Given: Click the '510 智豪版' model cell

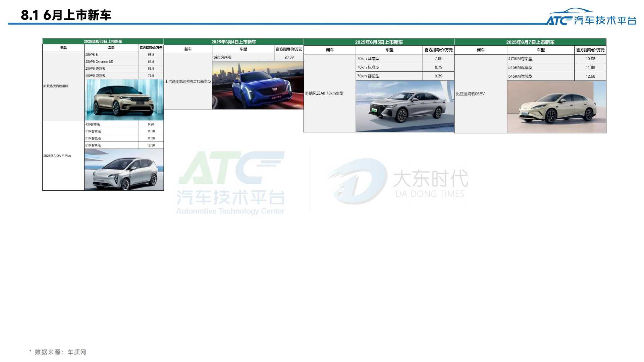Looking at the screenshot, I should pos(111,138).
